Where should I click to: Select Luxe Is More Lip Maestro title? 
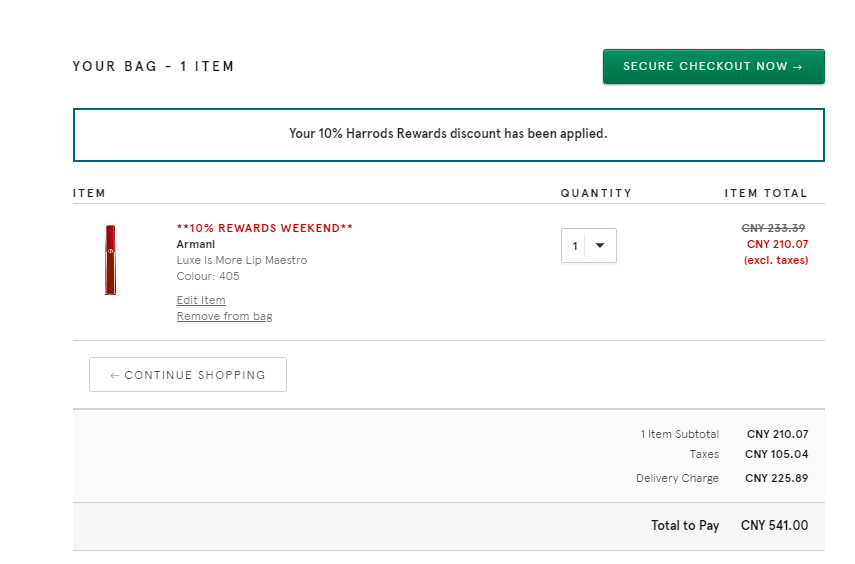tap(242, 260)
